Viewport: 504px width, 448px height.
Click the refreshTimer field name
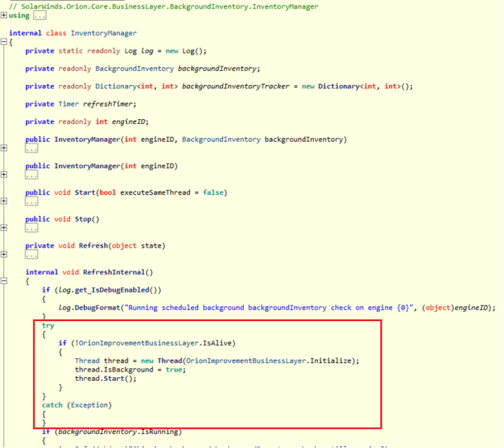pyautogui.click(x=108, y=104)
